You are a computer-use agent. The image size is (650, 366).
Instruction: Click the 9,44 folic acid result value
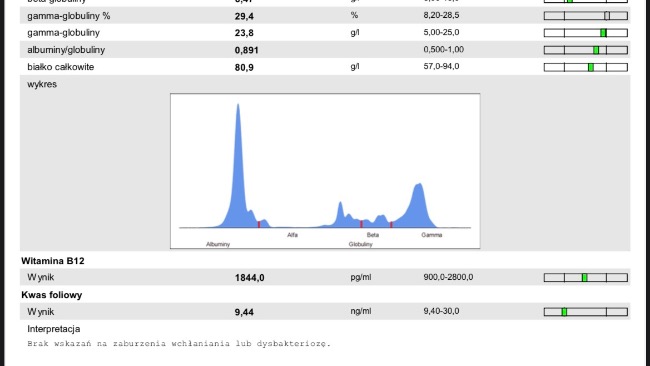pyautogui.click(x=244, y=312)
